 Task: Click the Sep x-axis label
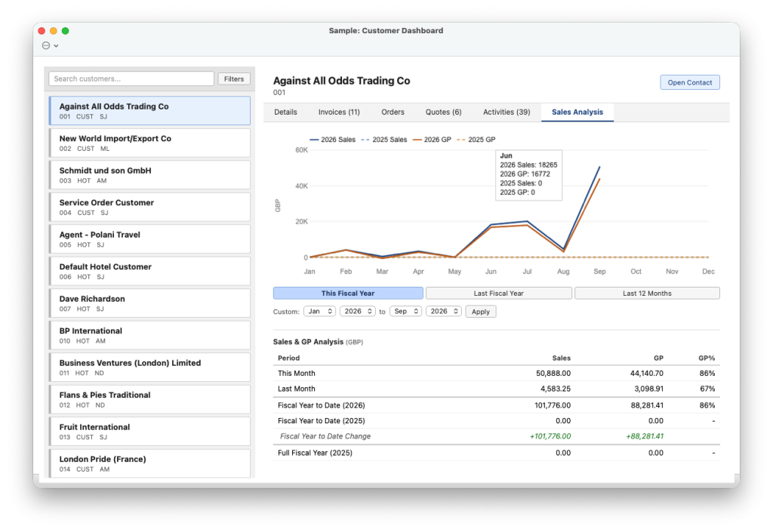pyautogui.click(x=599, y=272)
